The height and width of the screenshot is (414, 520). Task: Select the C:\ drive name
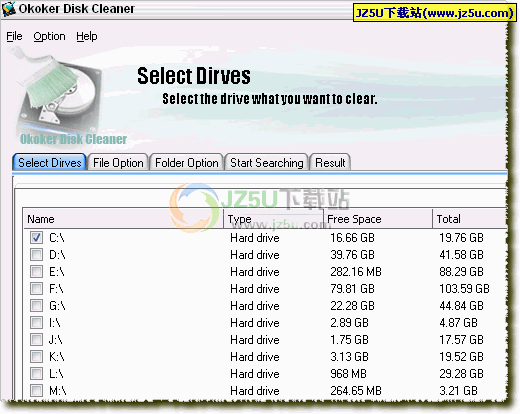tap(57, 238)
